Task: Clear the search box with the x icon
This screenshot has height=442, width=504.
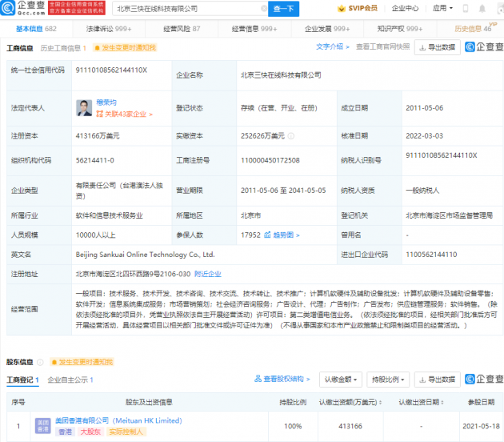Action: [264, 9]
